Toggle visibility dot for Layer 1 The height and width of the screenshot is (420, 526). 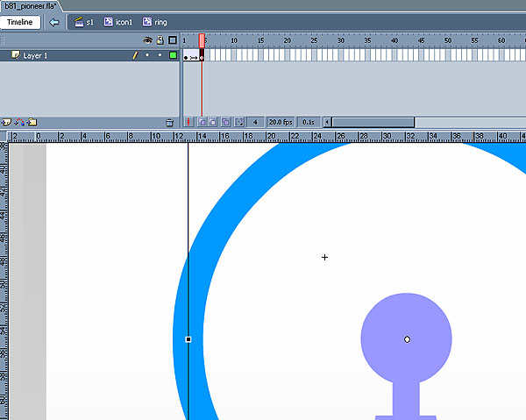pyautogui.click(x=147, y=55)
